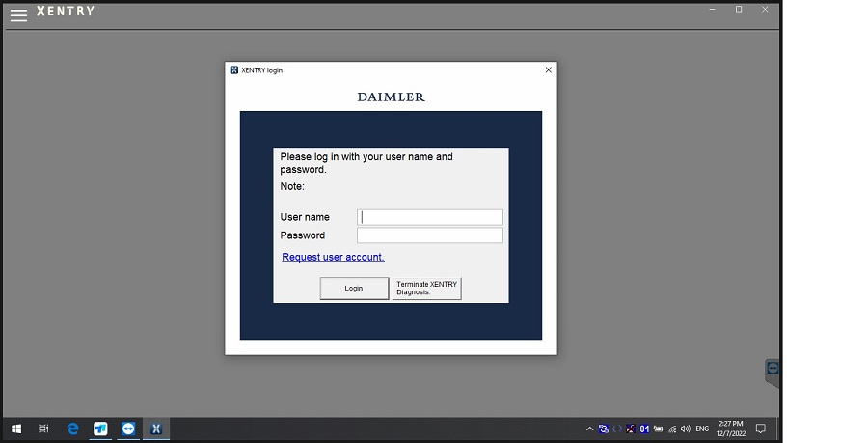The width and height of the screenshot is (868, 443).
Task: Minimize the XENTRY main window
Action: 713,10
